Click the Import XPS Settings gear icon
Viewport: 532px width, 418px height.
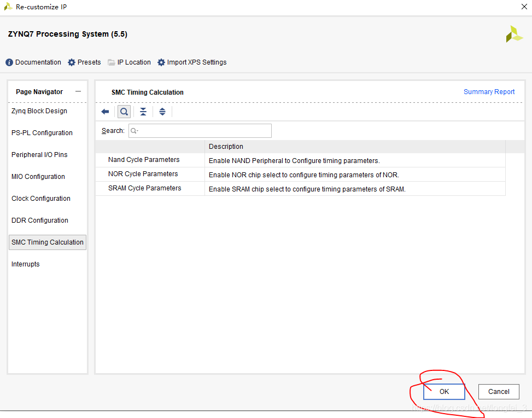(161, 62)
